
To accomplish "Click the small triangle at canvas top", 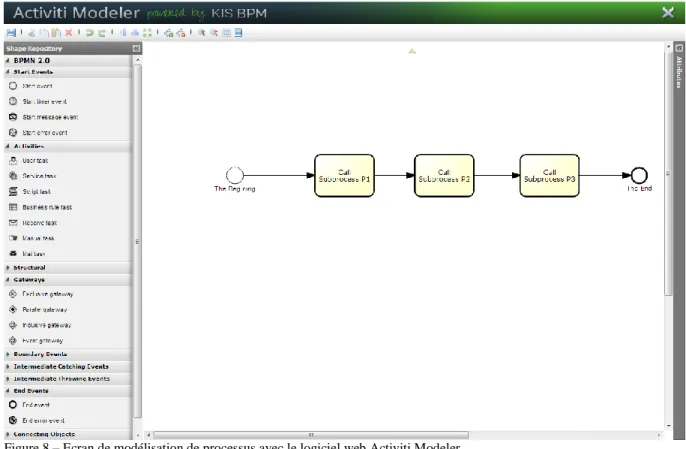I will point(412,52).
